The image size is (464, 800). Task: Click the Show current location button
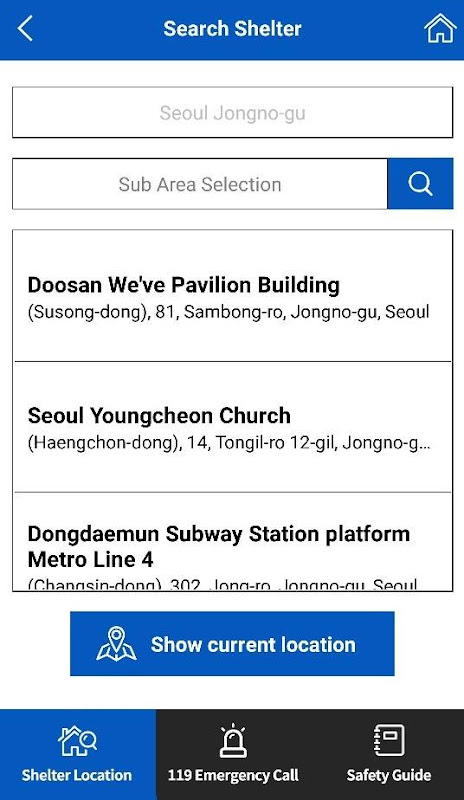click(x=232, y=644)
